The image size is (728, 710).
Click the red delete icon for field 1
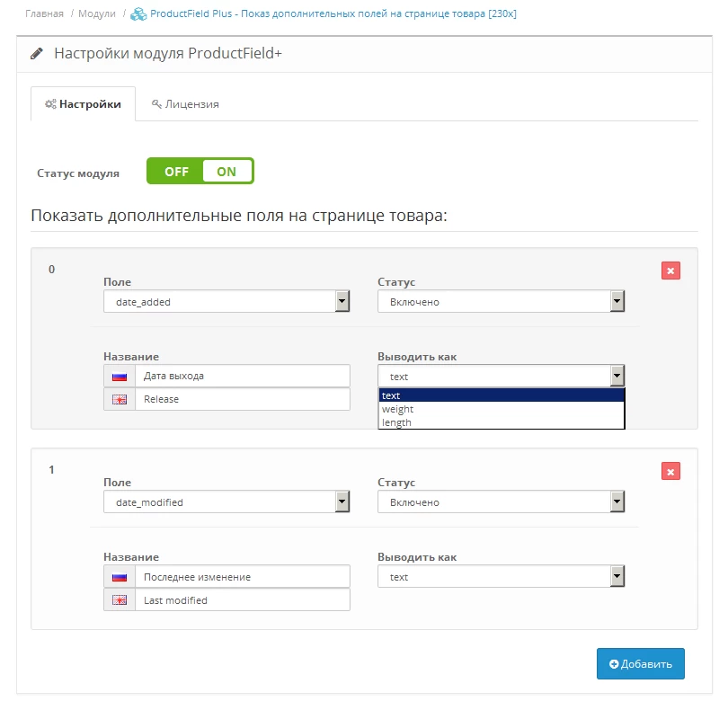[670, 472]
